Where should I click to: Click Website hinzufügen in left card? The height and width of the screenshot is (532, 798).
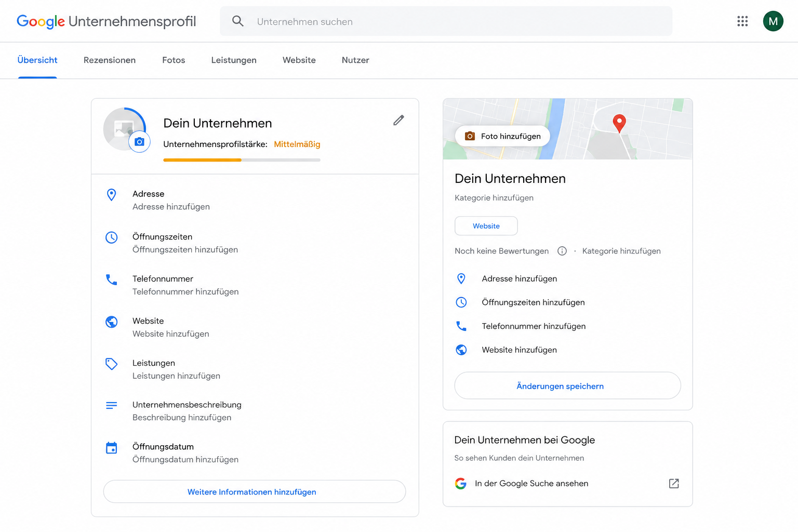[170, 334]
